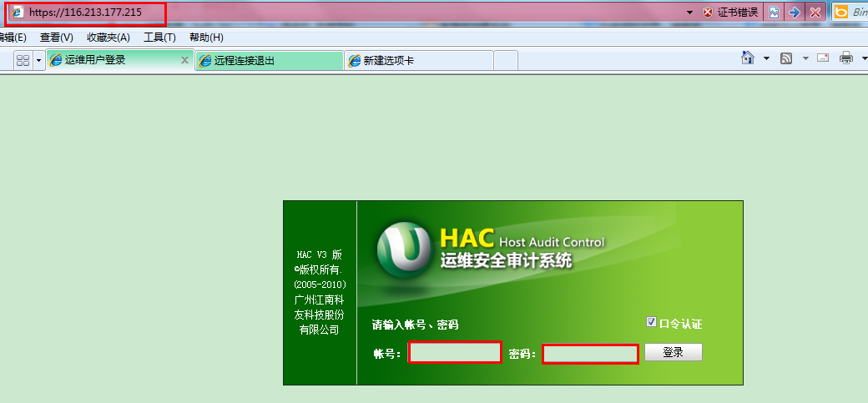
Task: Switch to the 新建选项卡 tab
Action: click(x=418, y=60)
